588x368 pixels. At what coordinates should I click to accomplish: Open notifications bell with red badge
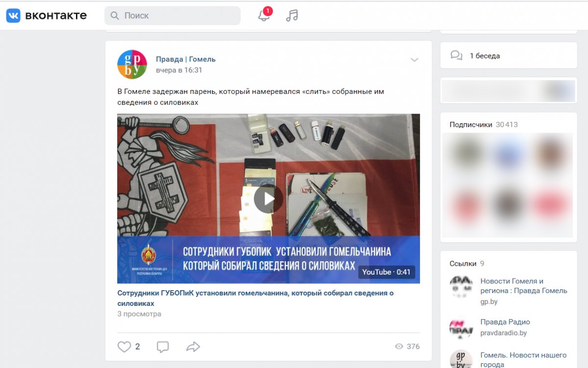point(265,15)
